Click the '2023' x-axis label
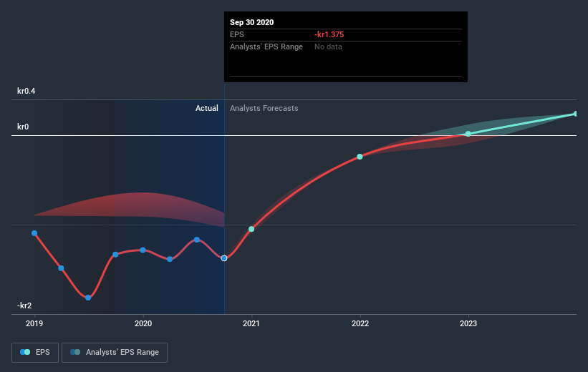588x372 pixels. pyautogui.click(x=468, y=323)
